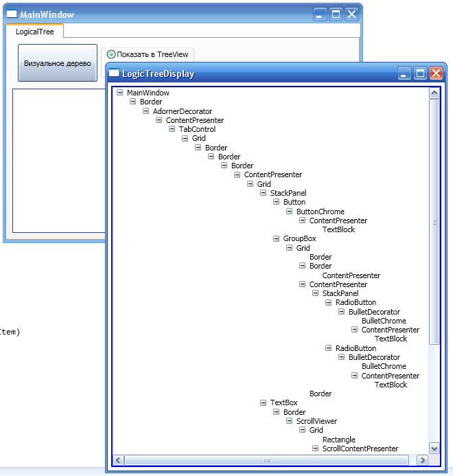Select the 'MainWindow' tree item

pos(148,93)
